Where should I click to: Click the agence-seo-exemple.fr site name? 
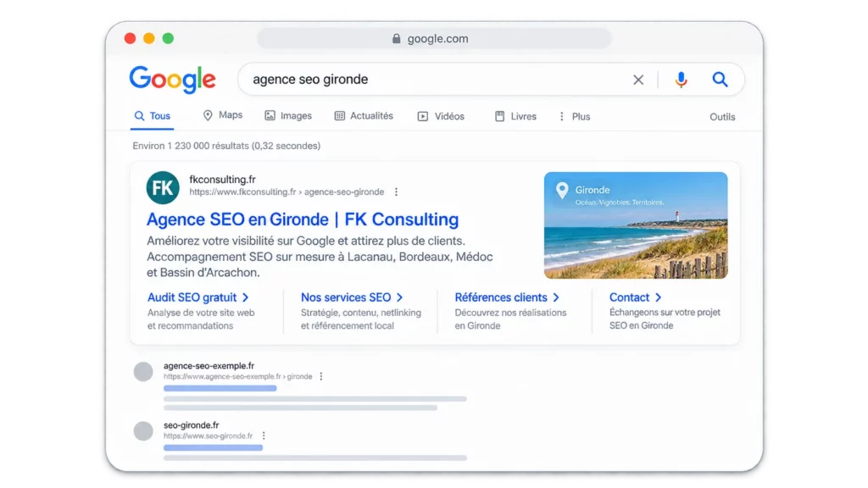click(x=209, y=366)
